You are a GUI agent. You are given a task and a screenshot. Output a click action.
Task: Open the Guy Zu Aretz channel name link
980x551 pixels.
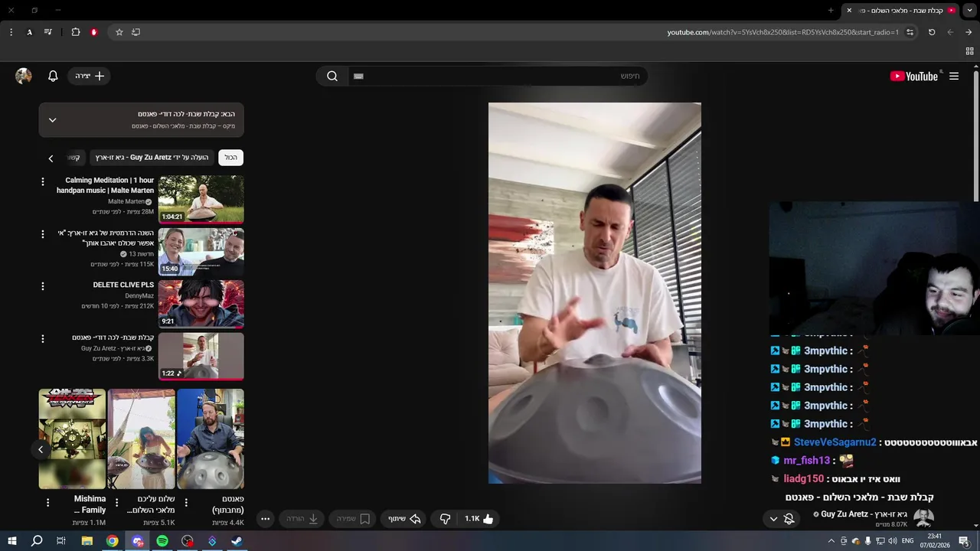(864, 514)
